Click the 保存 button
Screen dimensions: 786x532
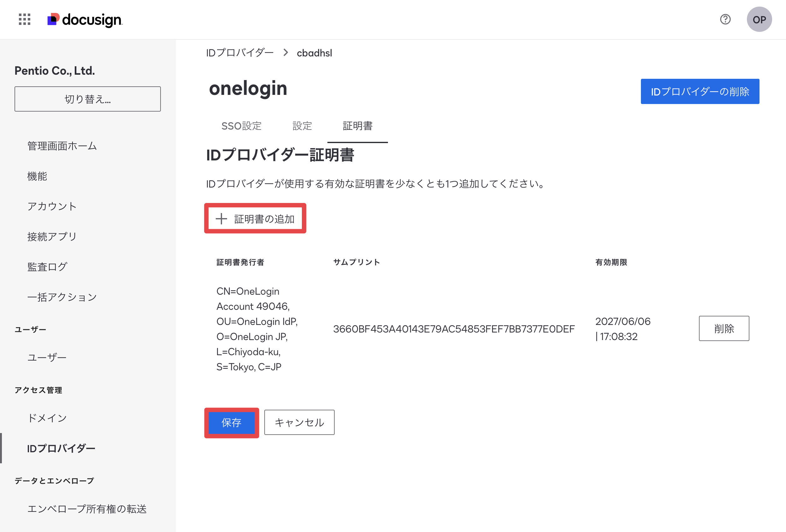click(231, 423)
